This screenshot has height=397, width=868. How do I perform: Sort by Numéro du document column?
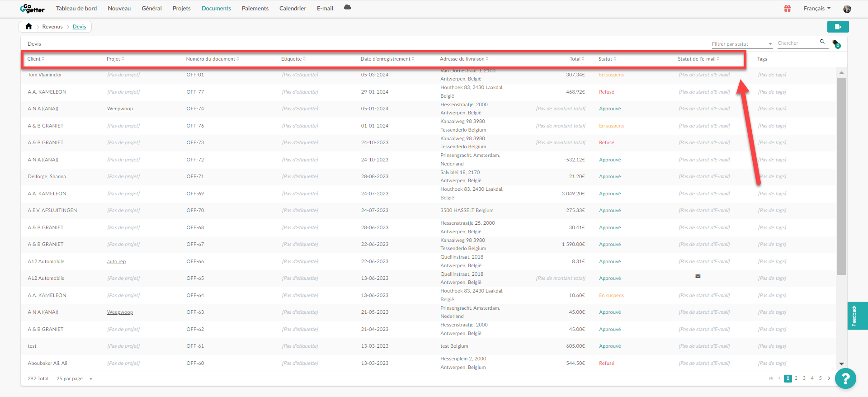(212, 59)
